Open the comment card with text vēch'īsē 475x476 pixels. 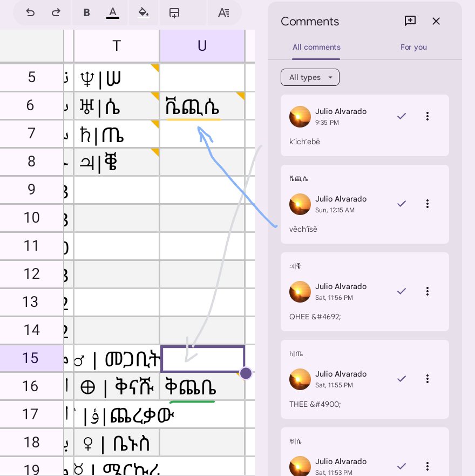point(364,204)
